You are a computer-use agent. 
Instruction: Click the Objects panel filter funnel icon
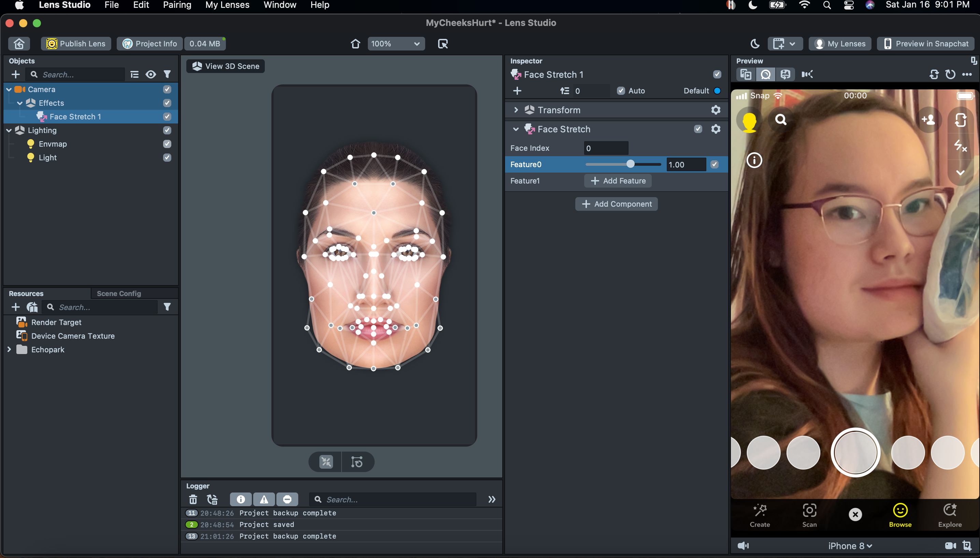(x=167, y=74)
